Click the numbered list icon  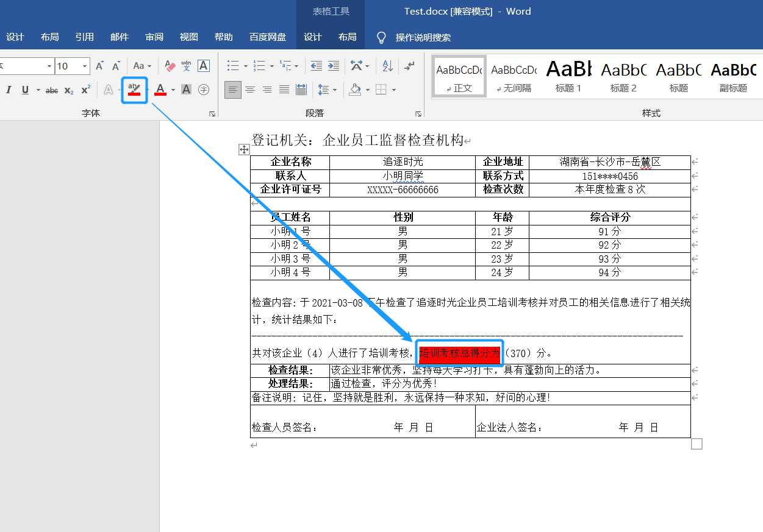pyautogui.click(x=259, y=66)
